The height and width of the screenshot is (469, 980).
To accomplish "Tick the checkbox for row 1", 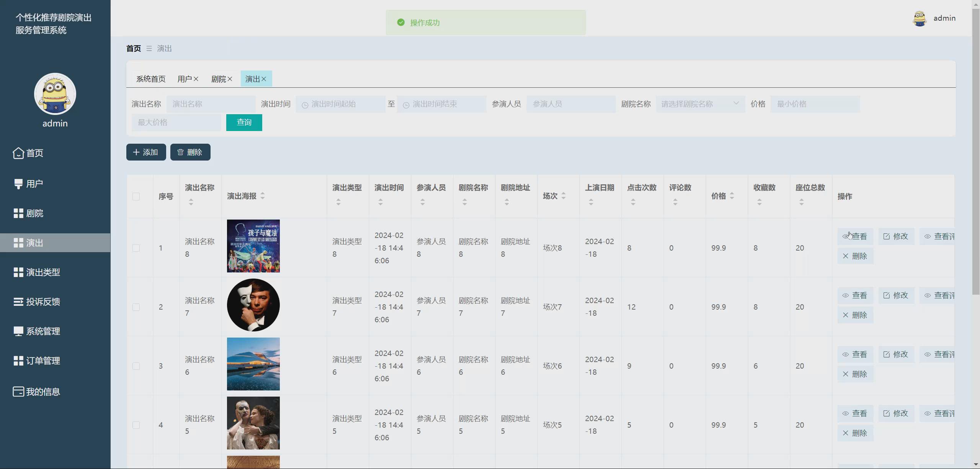I will (x=136, y=248).
